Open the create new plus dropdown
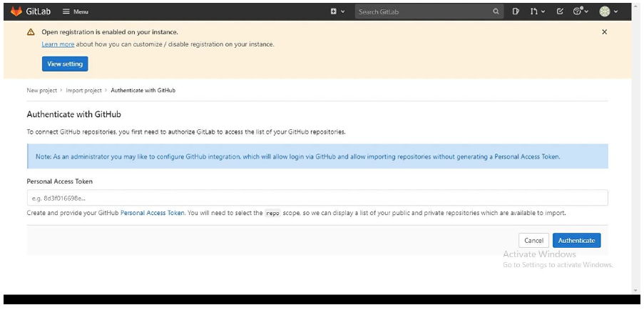 337,11
